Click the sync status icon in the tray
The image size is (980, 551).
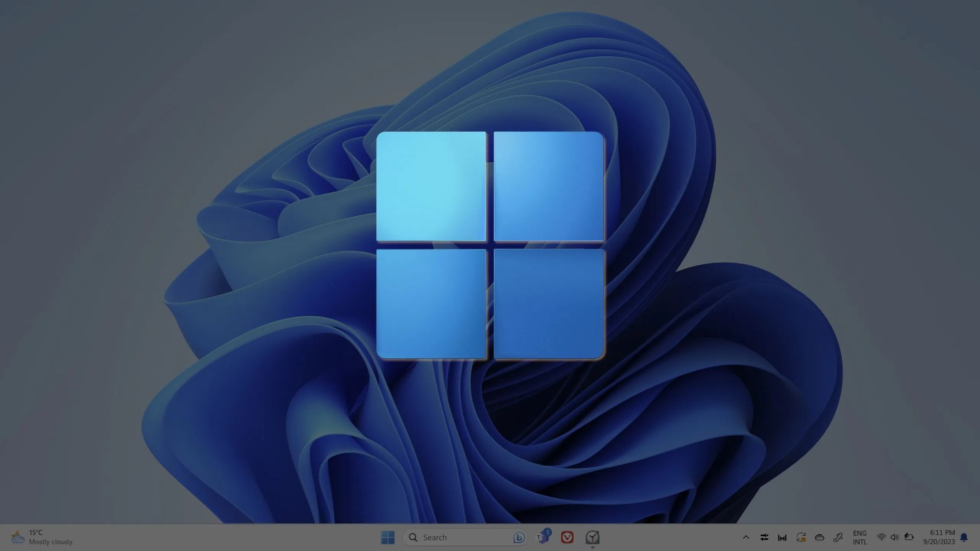(801, 537)
